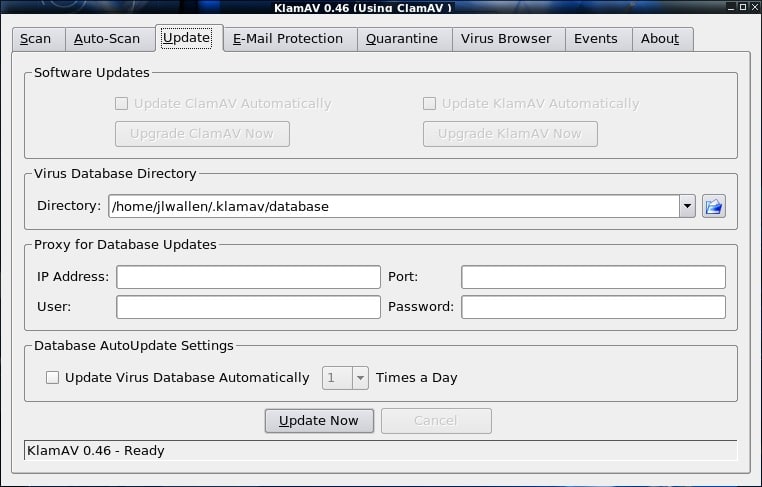Click the proxy Password field
Image resolution: width=762 pixels, height=487 pixels.
pyautogui.click(x=593, y=307)
